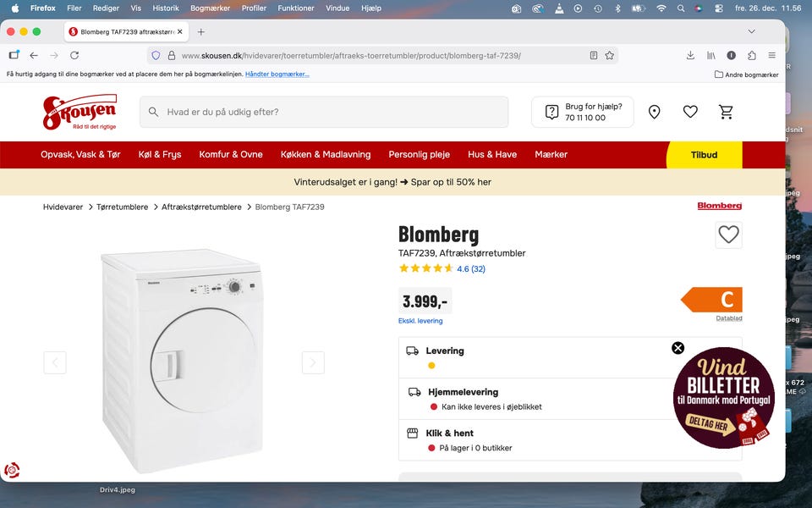Click Håndter bogmærker link
Viewport: 812px width, 508px height.
click(x=277, y=75)
